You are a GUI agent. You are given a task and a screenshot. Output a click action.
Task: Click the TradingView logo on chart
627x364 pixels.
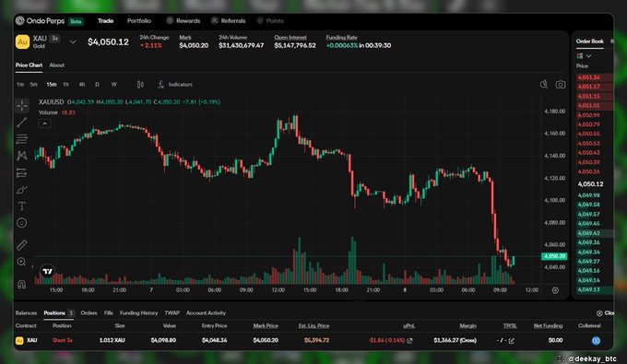(47, 271)
